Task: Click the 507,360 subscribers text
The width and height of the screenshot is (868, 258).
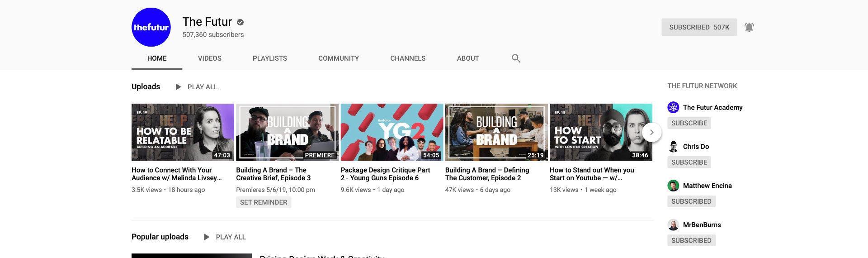Action: coord(213,35)
